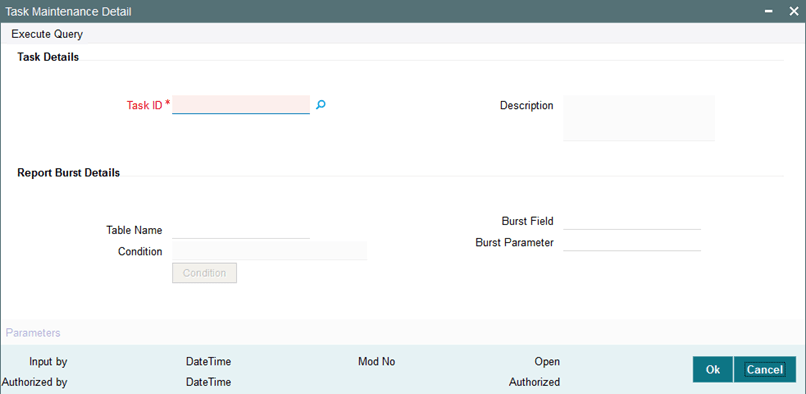The image size is (806, 394).
Task: Click the Report Burst Details header
Action: pos(69,173)
